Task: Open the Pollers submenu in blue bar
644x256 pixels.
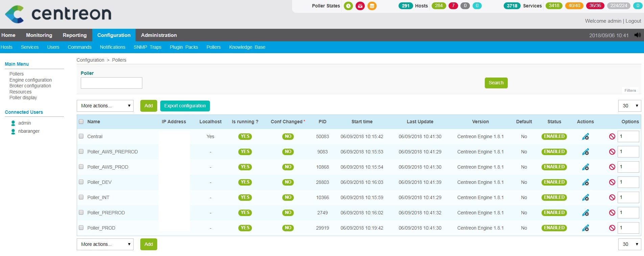Action: (214, 47)
